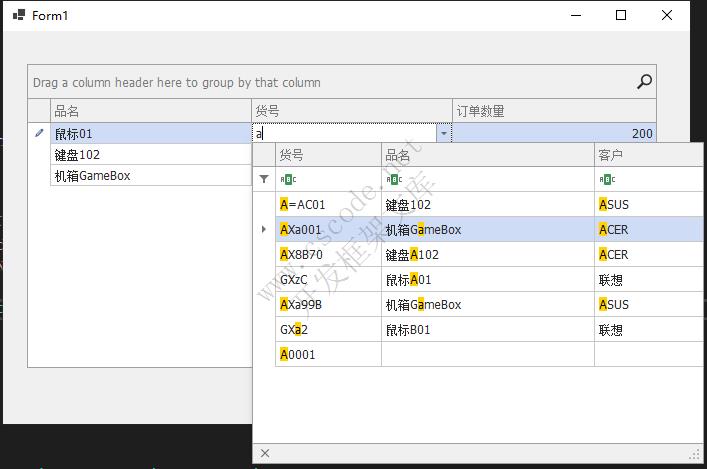Click the edit pencil row indicator
707x469 pixels.
[39, 133]
